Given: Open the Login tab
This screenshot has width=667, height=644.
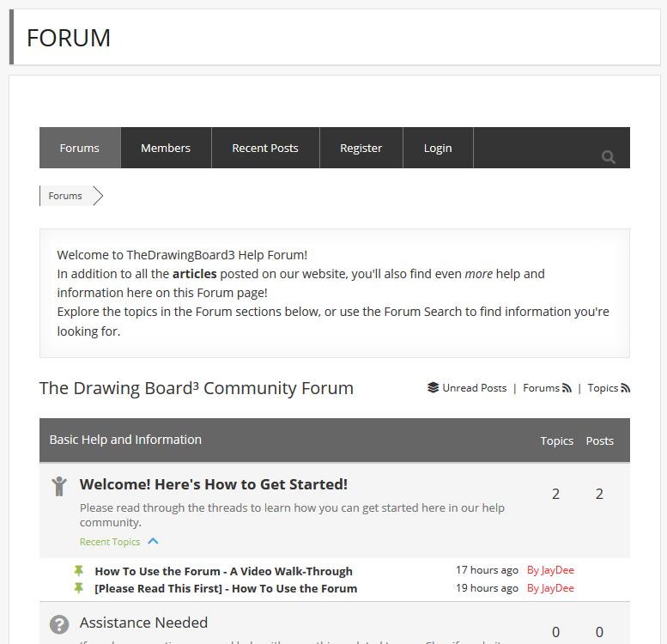Looking at the screenshot, I should (x=438, y=148).
